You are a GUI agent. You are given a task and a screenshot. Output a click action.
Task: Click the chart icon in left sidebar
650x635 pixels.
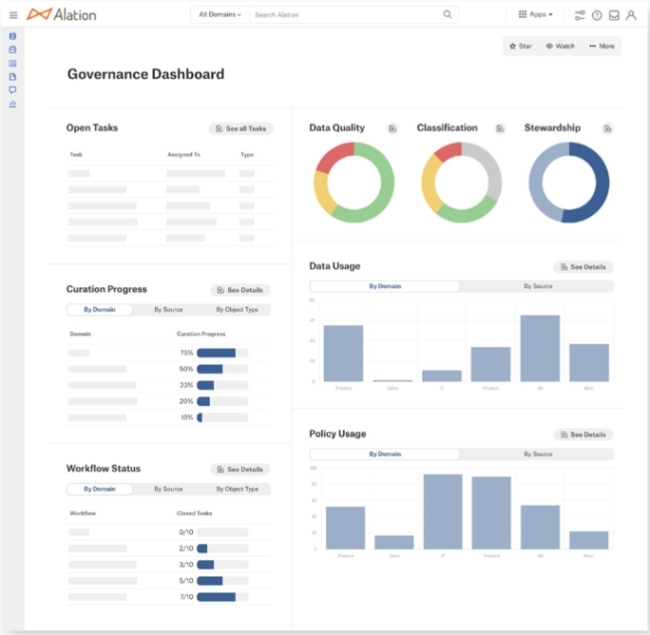[x=12, y=103]
